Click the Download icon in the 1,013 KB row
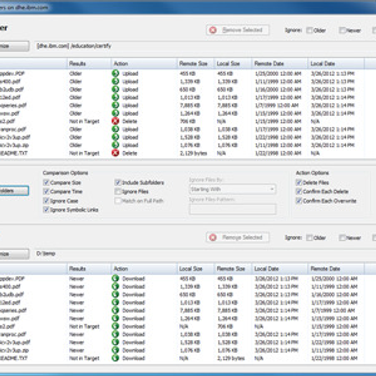The image size is (376, 376). 115,303
